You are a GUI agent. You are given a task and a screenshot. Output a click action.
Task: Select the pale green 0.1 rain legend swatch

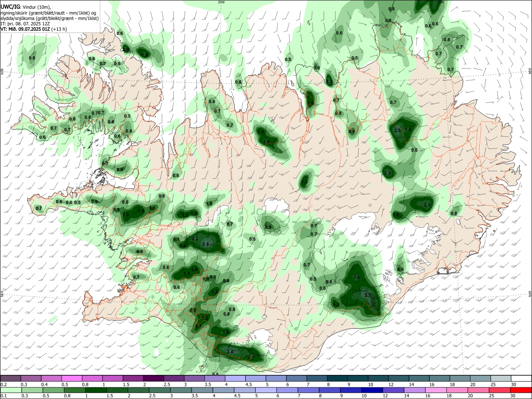[11, 390]
